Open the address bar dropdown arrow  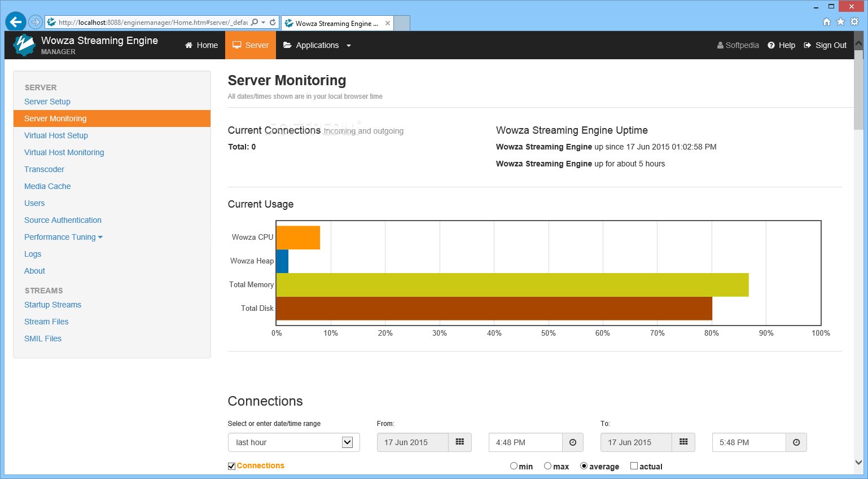[263, 23]
